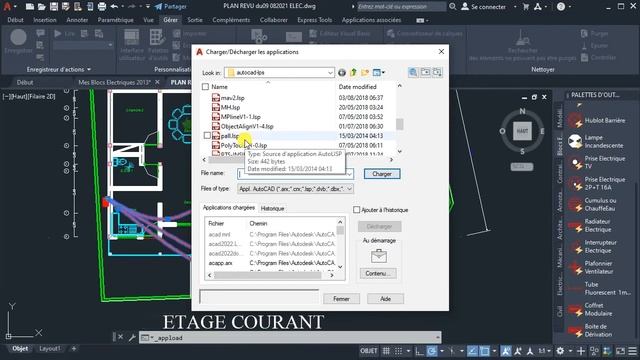The height and width of the screenshot is (360, 640).
Task: Open the Paramétrique ribbon tab
Action: coord(116,20)
